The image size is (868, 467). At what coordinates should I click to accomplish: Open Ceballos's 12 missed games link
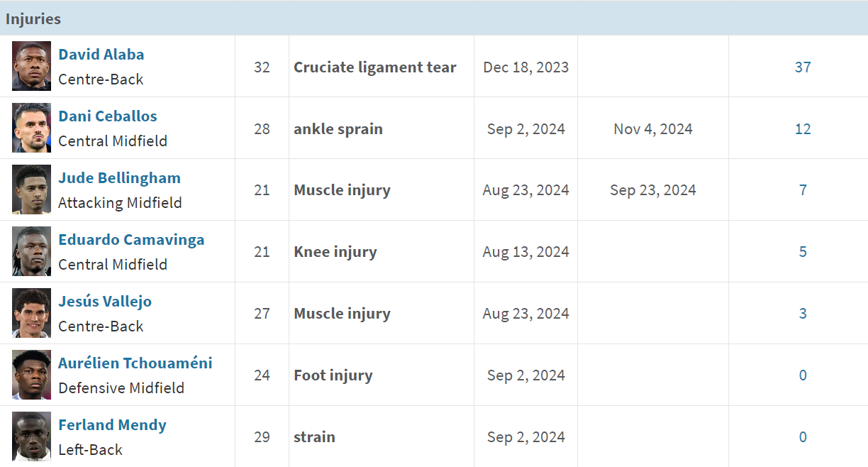click(803, 129)
